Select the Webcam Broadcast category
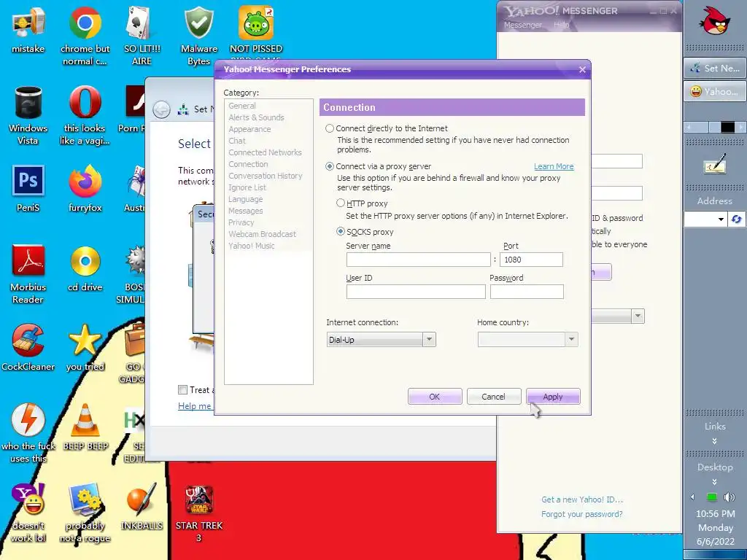The height and width of the screenshot is (560, 747). (x=262, y=234)
